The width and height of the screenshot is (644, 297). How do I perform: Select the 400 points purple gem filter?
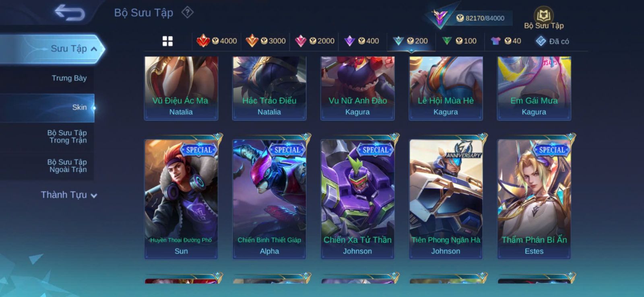(362, 41)
